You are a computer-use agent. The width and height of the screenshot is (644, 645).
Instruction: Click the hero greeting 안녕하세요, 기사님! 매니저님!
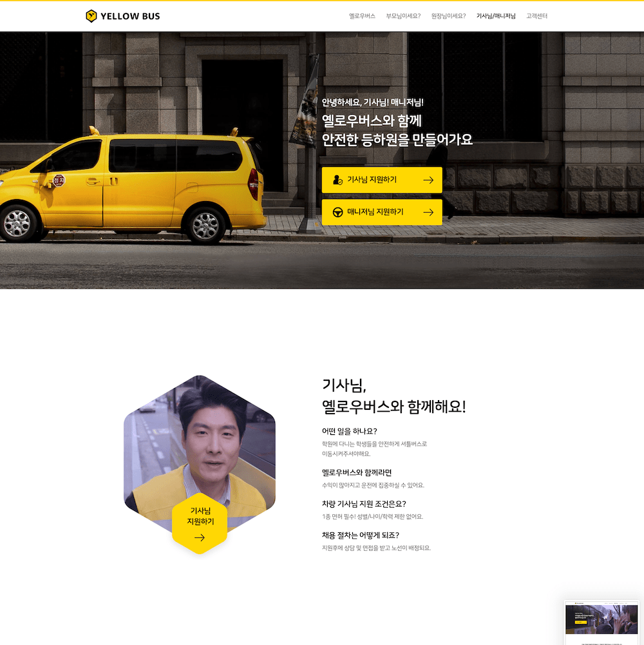point(372,102)
